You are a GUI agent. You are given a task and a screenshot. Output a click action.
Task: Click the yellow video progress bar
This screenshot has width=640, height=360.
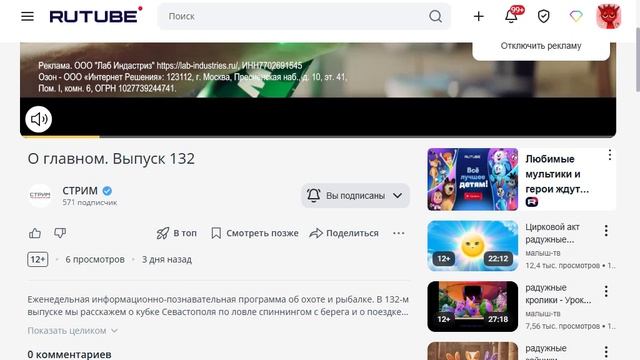click(61, 137)
